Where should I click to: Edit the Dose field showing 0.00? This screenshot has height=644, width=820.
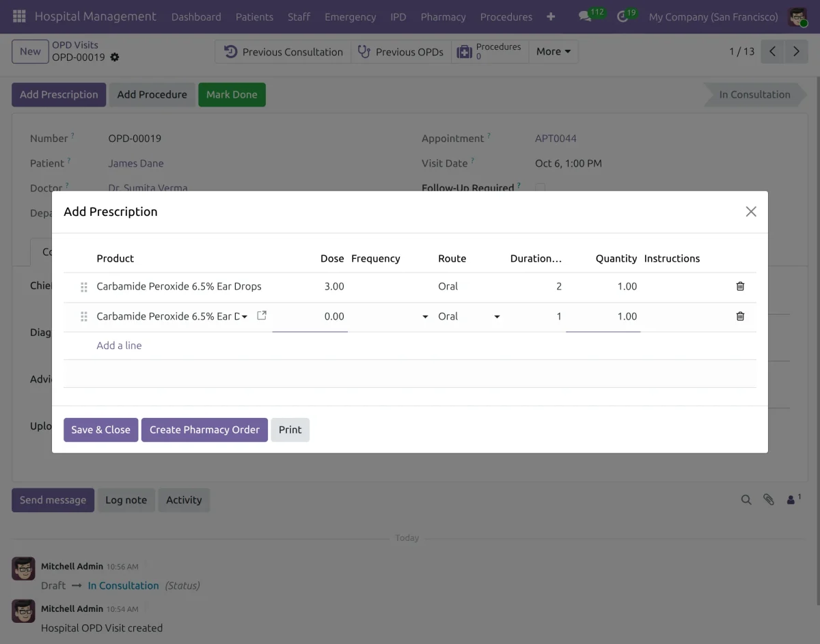[310, 316]
